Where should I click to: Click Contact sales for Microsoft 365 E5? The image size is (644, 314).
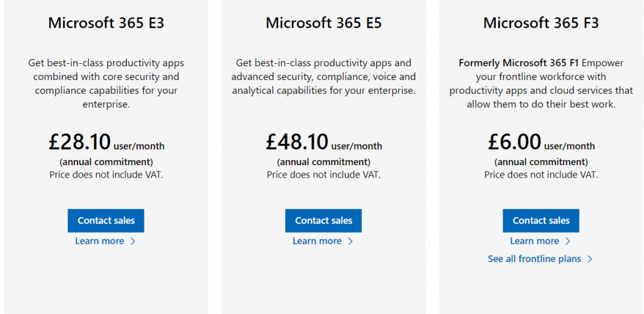tap(323, 221)
